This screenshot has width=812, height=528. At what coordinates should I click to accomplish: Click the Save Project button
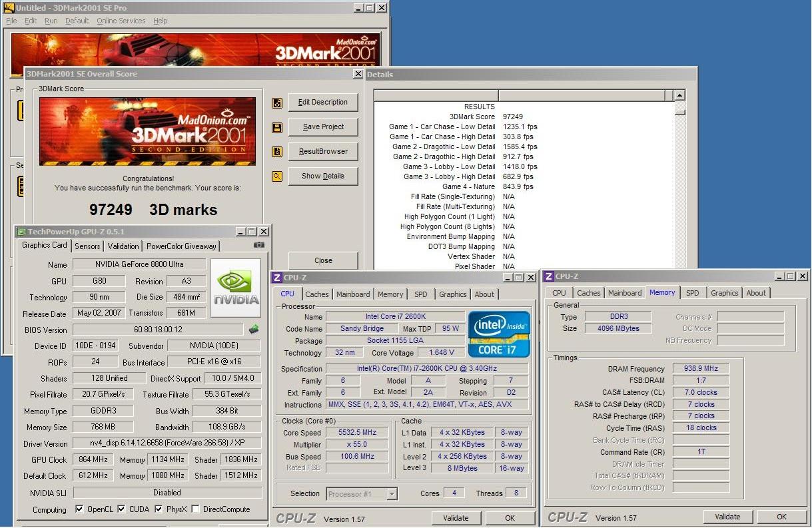click(x=323, y=127)
